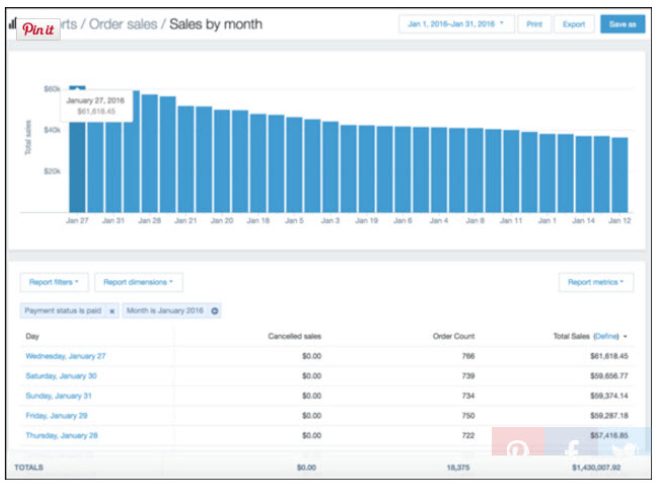Click the blue Save as button
This screenshot has height=486, width=658.
(x=623, y=24)
